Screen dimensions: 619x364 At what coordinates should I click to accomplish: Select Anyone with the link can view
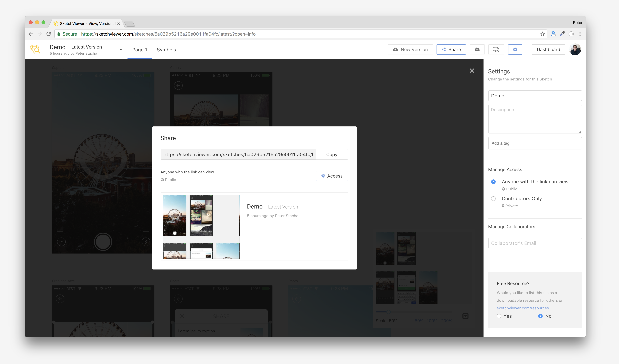pos(493,182)
